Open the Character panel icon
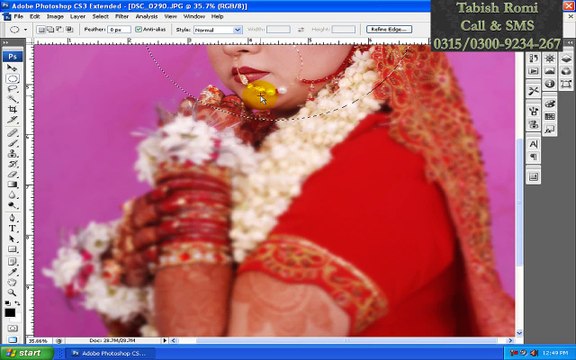576x360 pixels. click(533, 144)
